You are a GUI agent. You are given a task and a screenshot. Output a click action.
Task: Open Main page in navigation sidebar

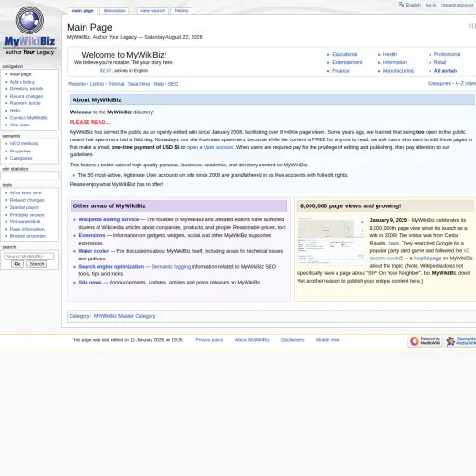click(20, 74)
